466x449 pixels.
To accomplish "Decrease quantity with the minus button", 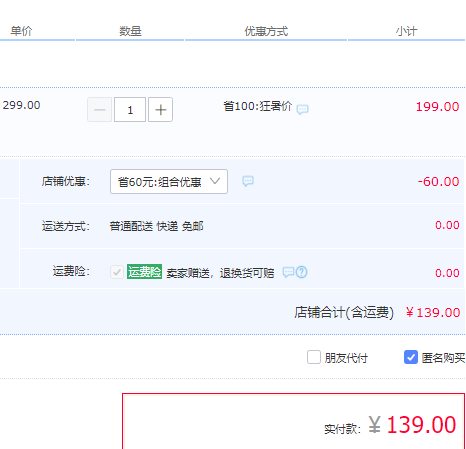I will (100, 110).
